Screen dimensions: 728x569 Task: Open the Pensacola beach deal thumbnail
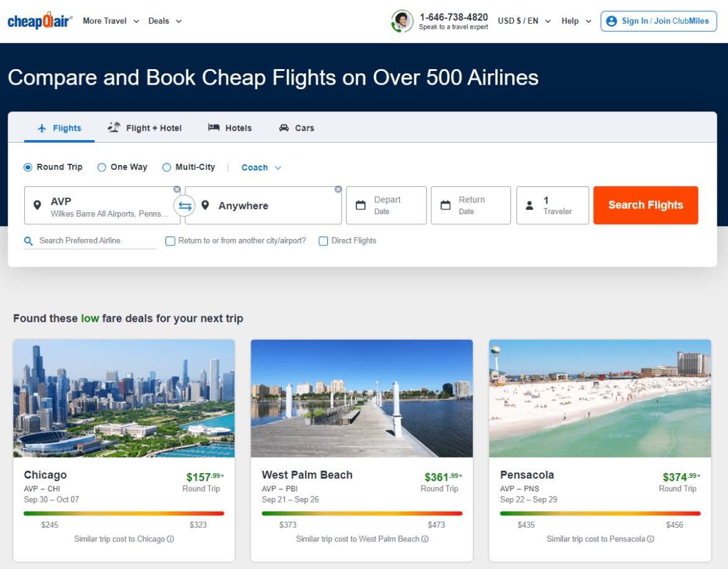tap(599, 398)
